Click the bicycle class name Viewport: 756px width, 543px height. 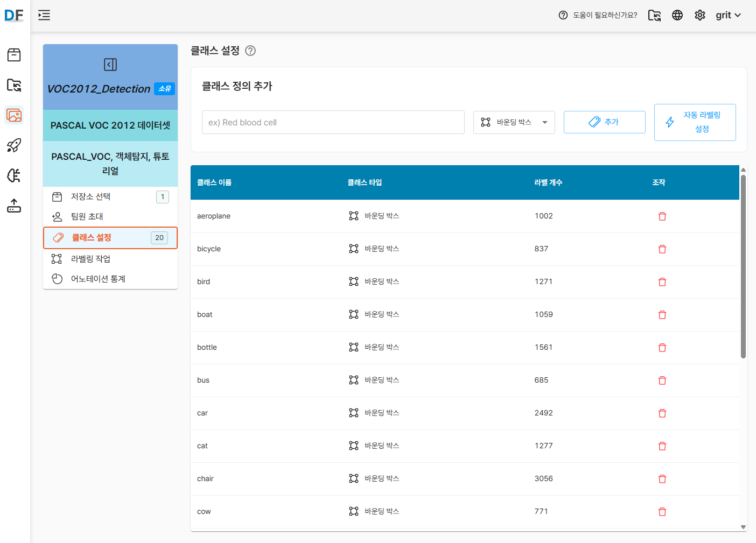209,249
